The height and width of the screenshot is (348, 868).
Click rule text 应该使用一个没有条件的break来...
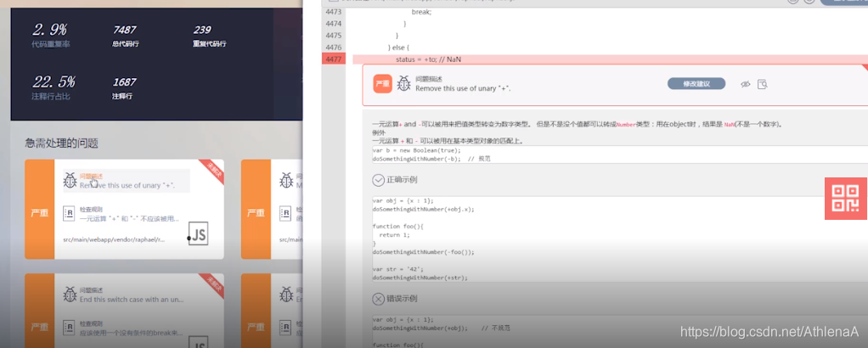[x=131, y=333]
